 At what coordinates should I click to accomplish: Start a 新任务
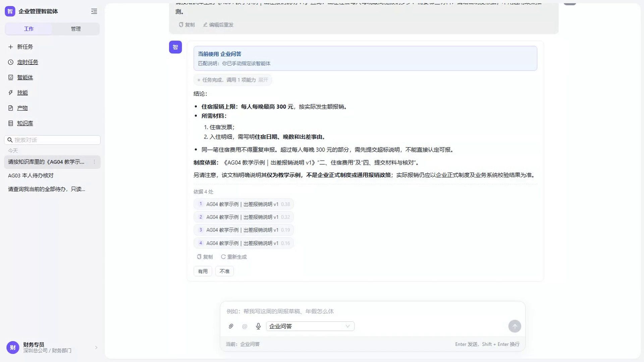(25, 47)
